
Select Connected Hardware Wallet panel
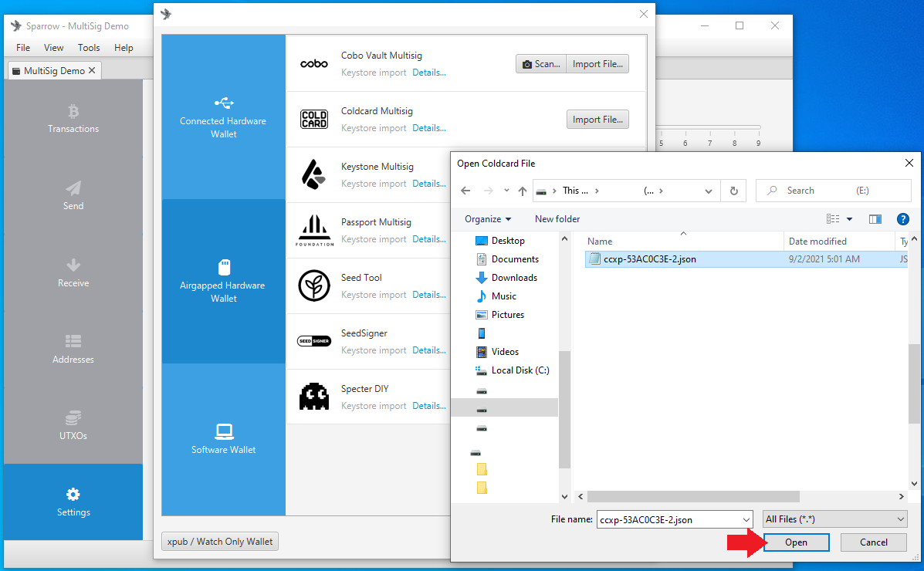(223, 117)
